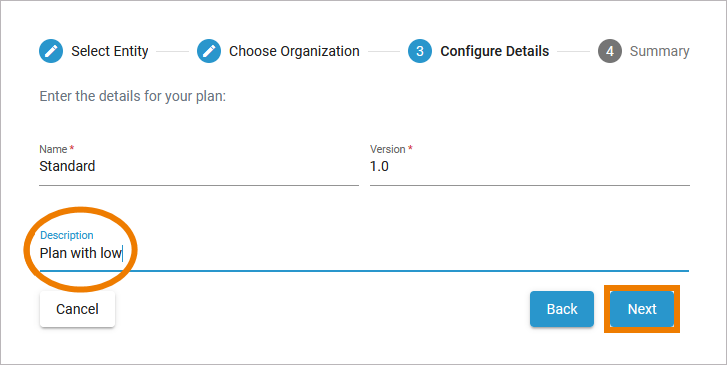Click the grey step 4 circle icon
The image size is (727, 365).
click(x=610, y=51)
